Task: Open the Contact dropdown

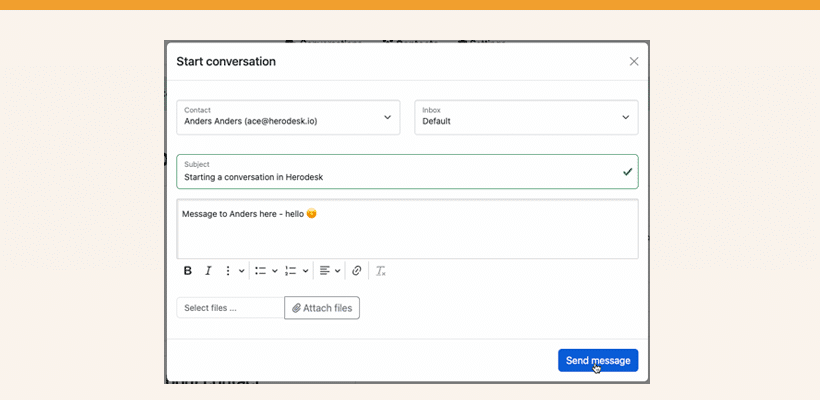Action: (288, 117)
